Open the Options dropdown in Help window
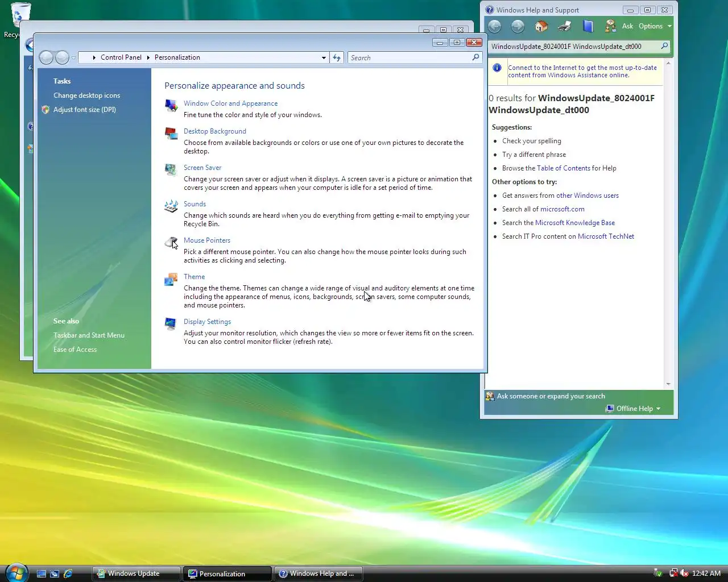728x582 pixels. (x=655, y=26)
